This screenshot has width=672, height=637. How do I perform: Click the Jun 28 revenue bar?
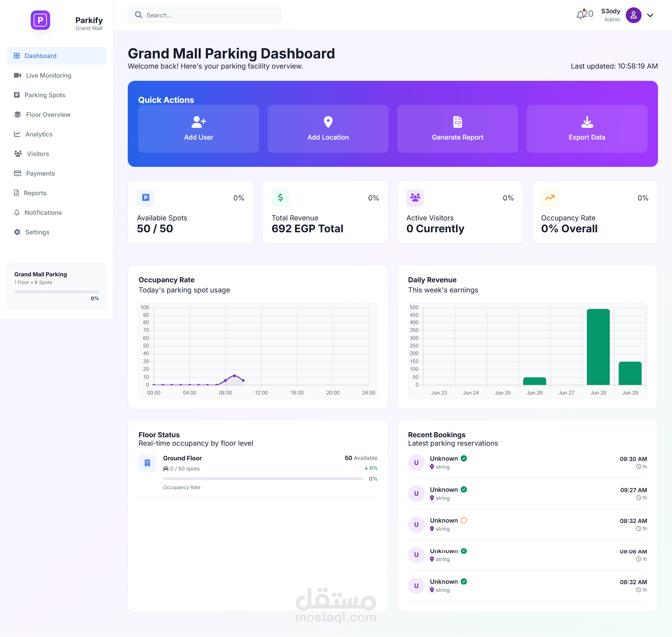pyautogui.click(x=598, y=347)
